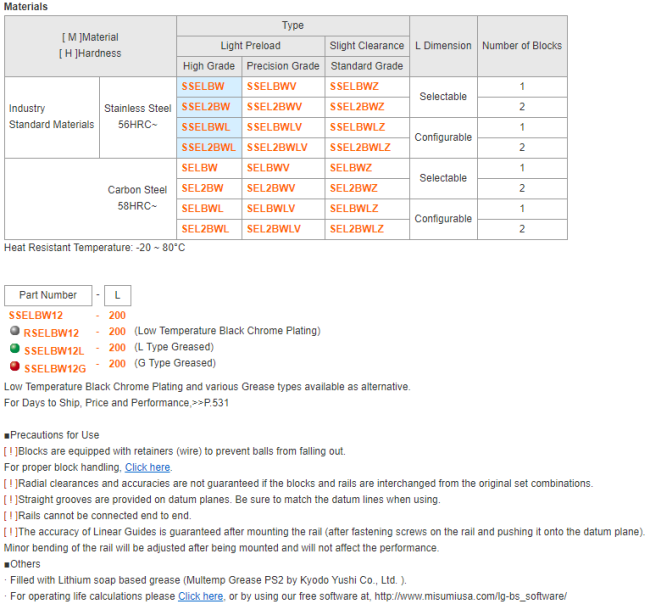Select the RSELBW12 example part number
This screenshot has width=650, height=604.
click(x=51, y=332)
